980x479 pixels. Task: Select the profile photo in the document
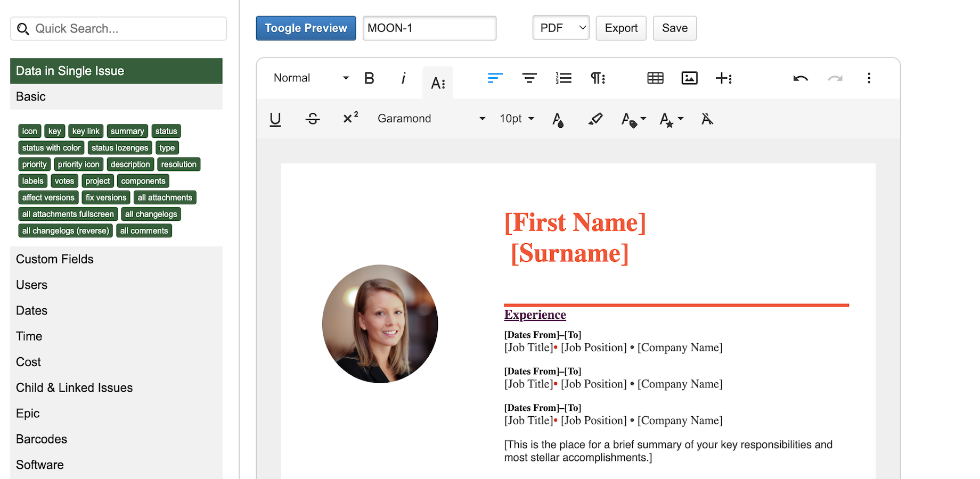(380, 324)
